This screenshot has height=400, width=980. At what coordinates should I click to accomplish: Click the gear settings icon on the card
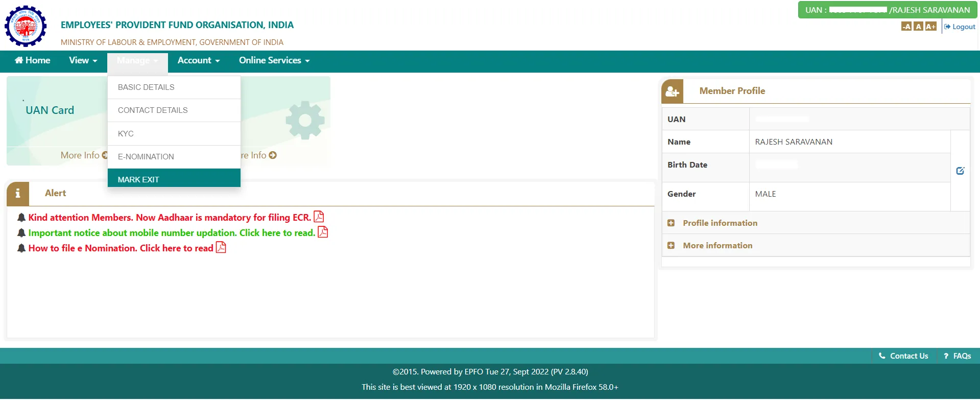coord(305,121)
